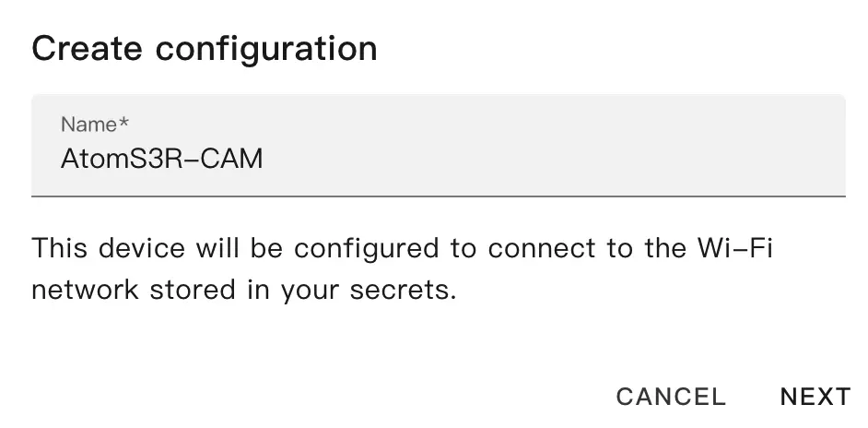Viewport: 868px width, 428px height.
Task: Click the "Name*" field label
Action: click(x=88, y=124)
